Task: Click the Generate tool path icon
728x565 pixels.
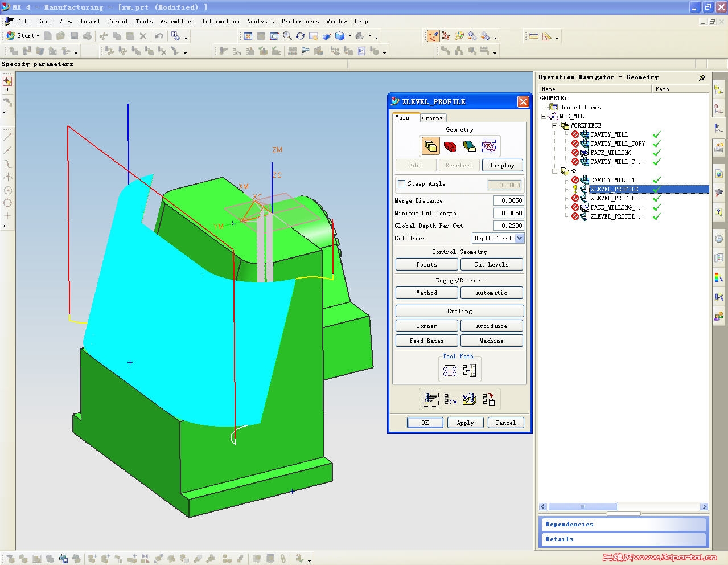Action: point(430,399)
